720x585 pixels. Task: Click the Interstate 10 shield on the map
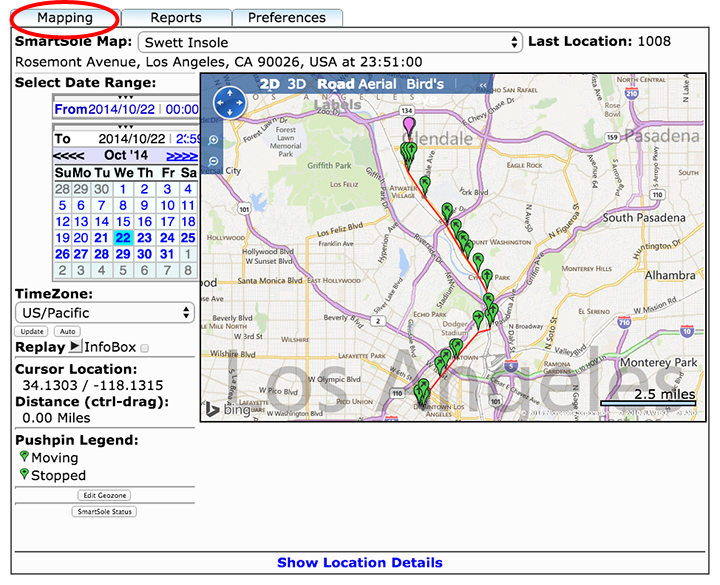686,331
